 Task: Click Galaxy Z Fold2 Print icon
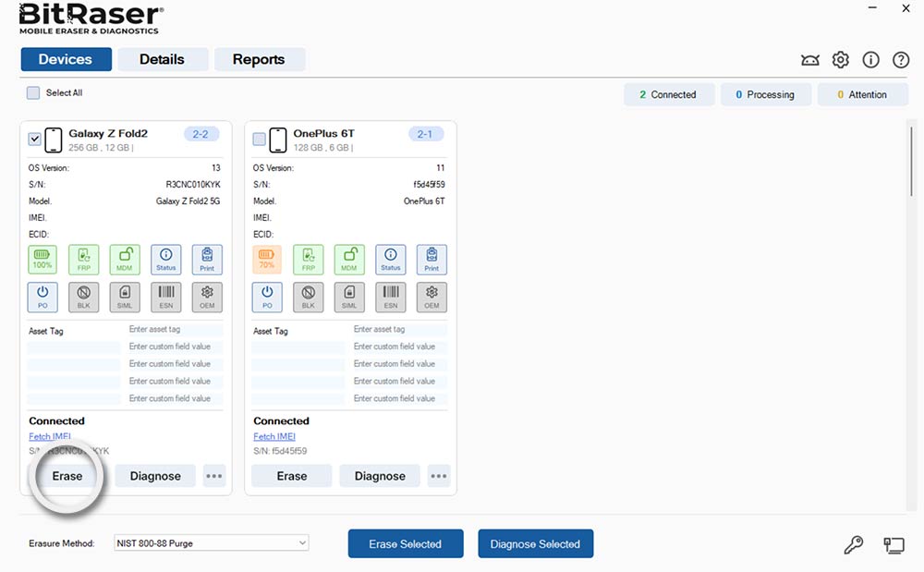tap(207, 259)
